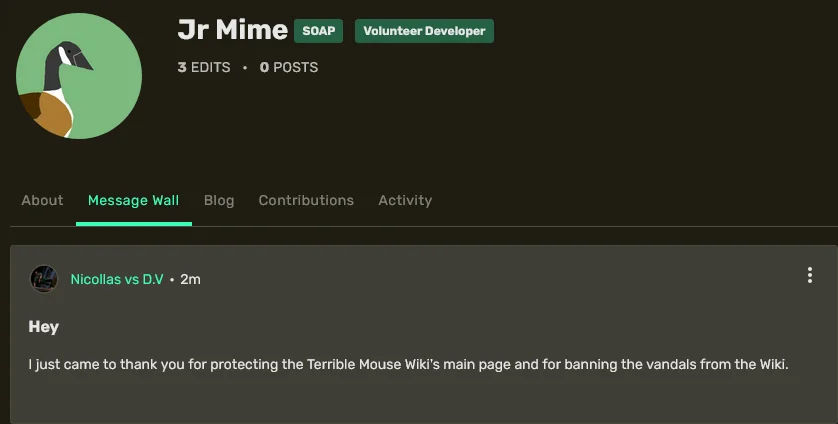
Task: Click the thank-you message body text
Action: coord(408,364)
